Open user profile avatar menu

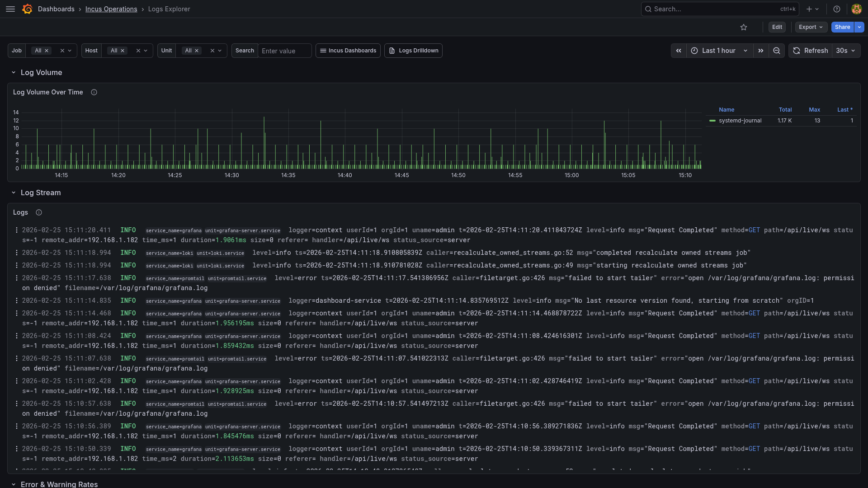(x=856, y=9)
